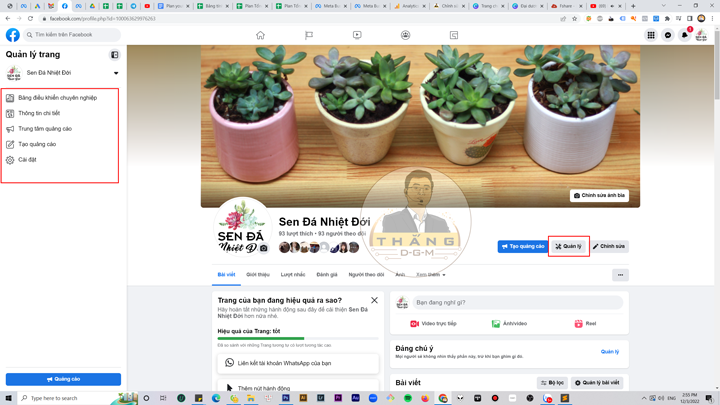Image resolution: width=720 pixels, height=405 pixels.
Task: Create a Reel
Action: pyautogui.click(x=585, y=324)
